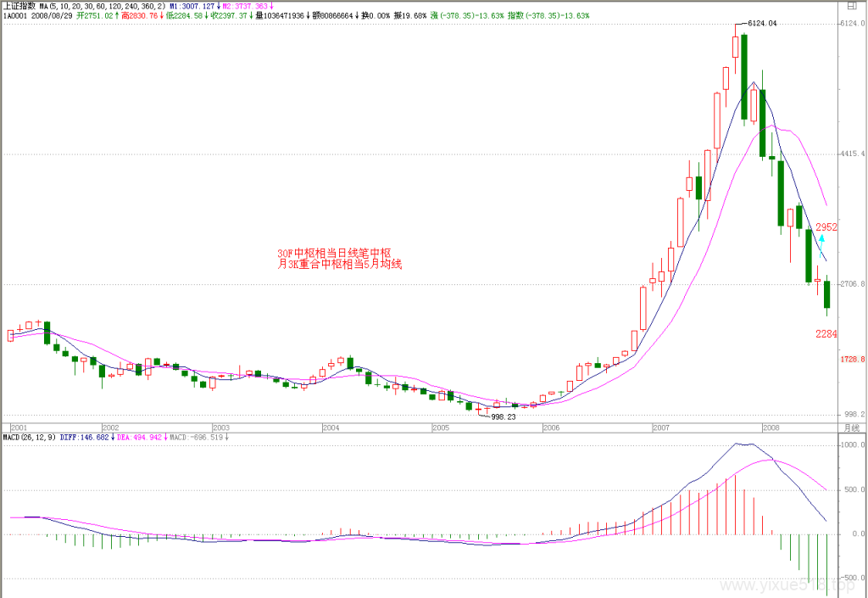The image size is (868, 598).
Task: Click the tall green candle at the 6124 peak
Action: [x=744, y=77]
